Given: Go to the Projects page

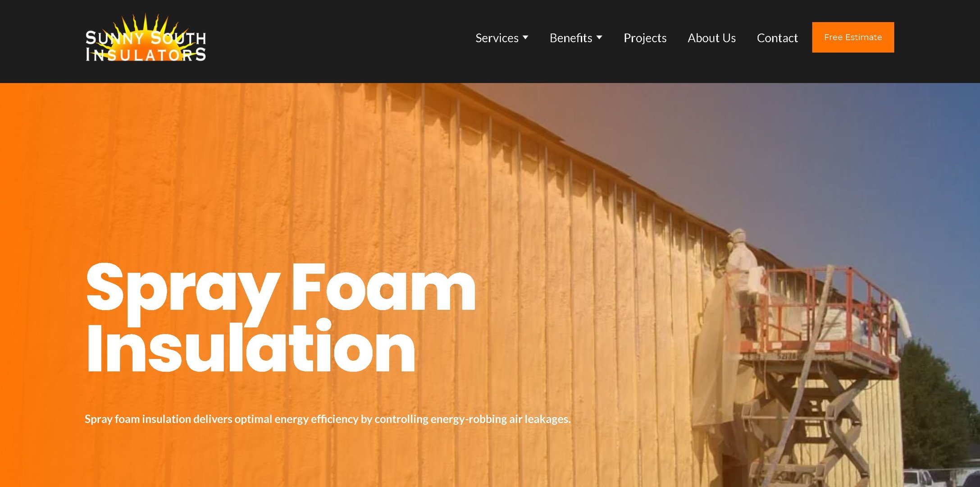Looking at the screenshot, I should pyautogui.click(x=645, y=38).
